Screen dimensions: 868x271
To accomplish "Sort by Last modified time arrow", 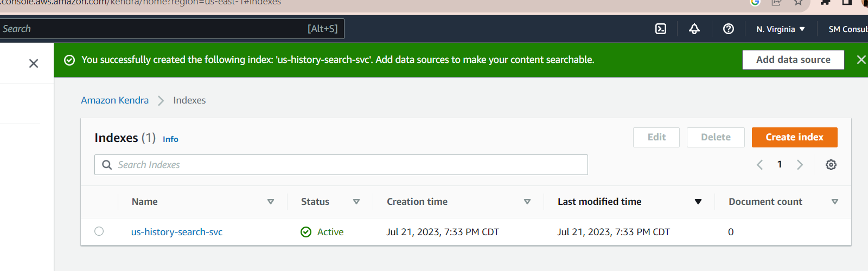I will click(698, 202).
